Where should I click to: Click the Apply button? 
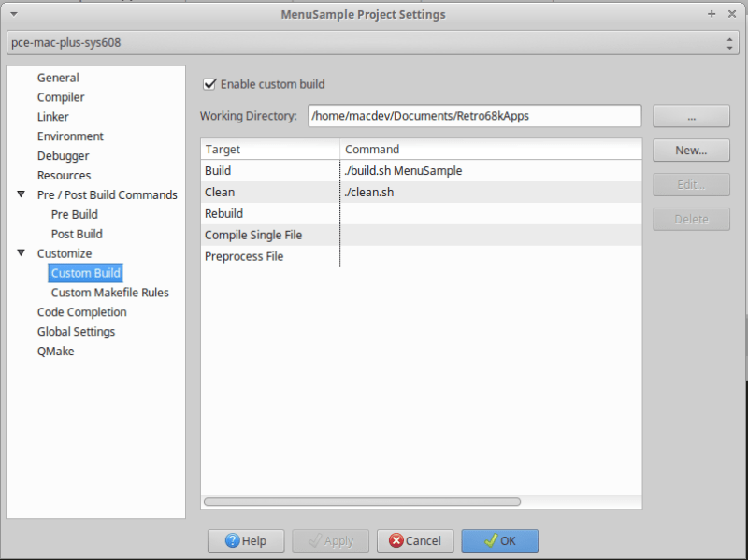(x=331, y=541)
